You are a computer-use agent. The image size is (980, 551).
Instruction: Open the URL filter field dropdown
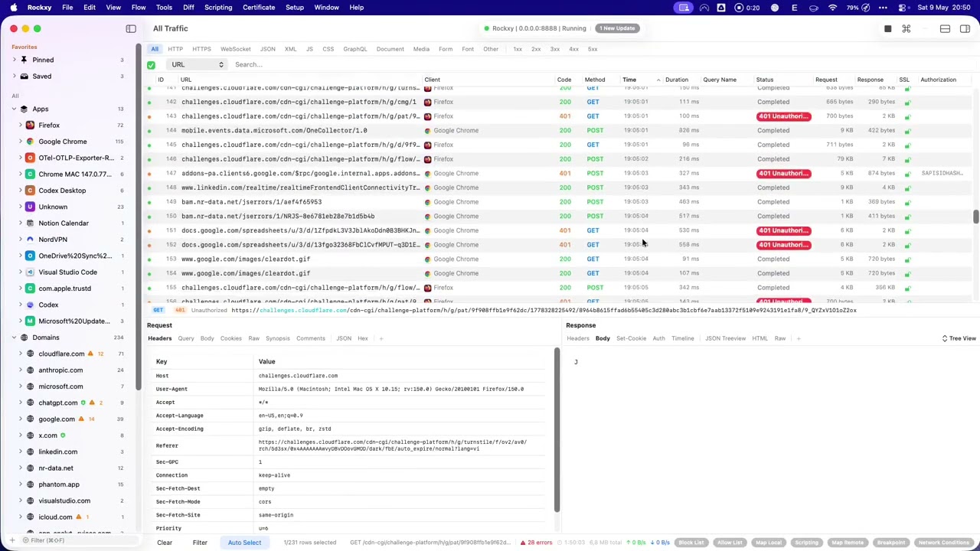tap(198, 65)
